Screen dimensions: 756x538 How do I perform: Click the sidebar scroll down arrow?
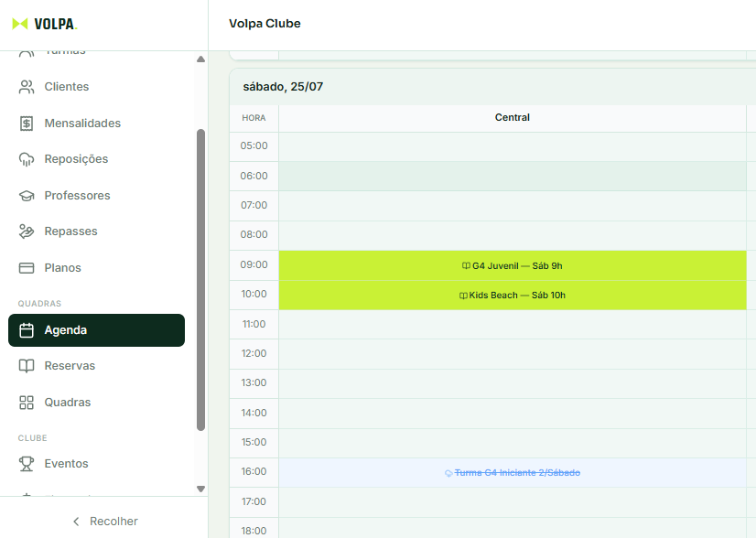pos(201,489)
